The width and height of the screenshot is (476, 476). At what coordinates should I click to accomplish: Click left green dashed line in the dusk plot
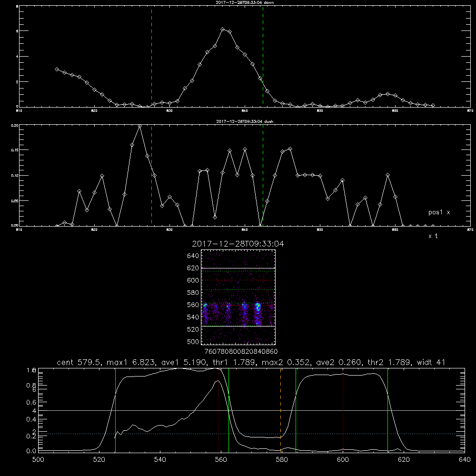pos(151,176)
